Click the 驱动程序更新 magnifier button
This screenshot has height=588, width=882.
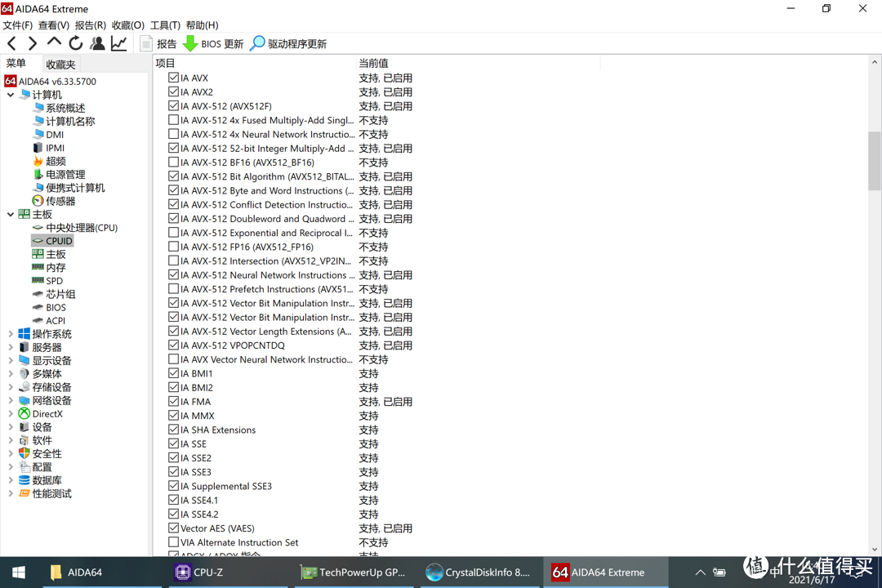click(288, 43)
